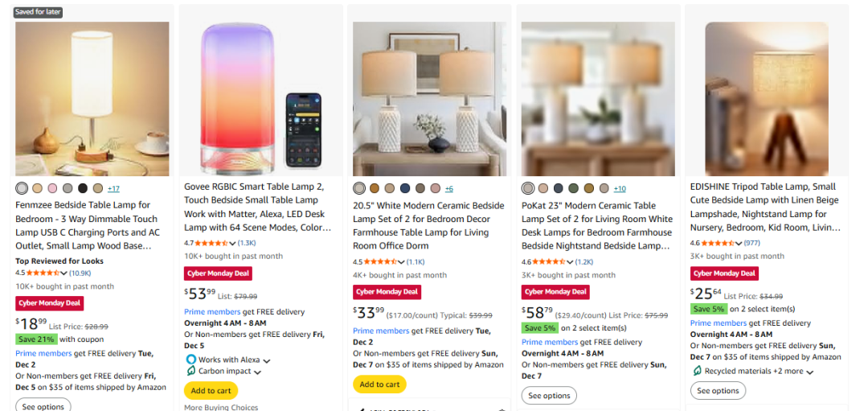This screenshot has height=411, width=868.
Task: Select the green color swatch for PoKat lamp
Action: (573, 188)
